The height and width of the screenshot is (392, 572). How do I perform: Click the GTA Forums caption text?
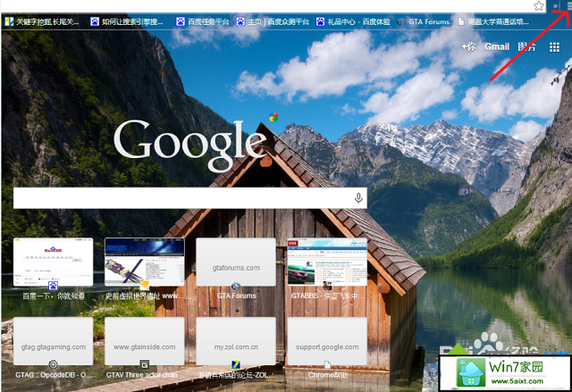coord(236,296)
